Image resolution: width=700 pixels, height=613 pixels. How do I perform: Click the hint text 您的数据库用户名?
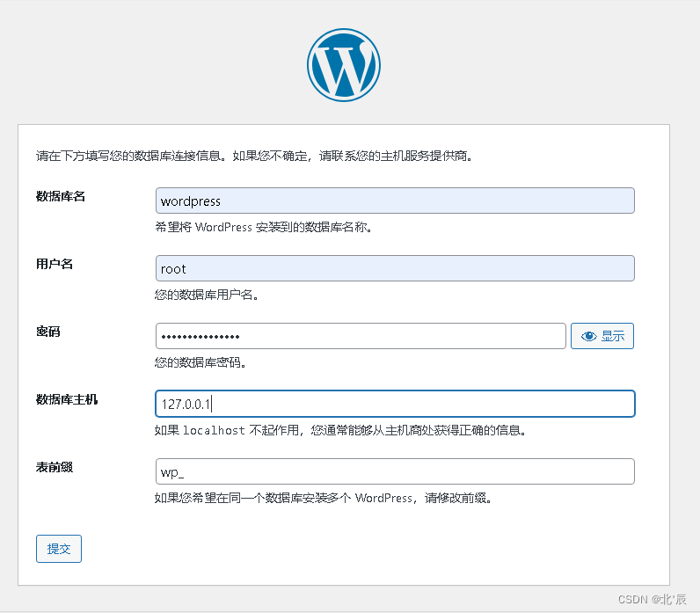click(x=207, y=295)
